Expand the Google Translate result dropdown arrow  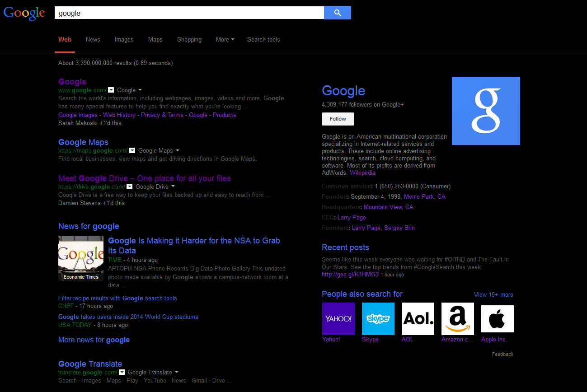click(177, 372)
